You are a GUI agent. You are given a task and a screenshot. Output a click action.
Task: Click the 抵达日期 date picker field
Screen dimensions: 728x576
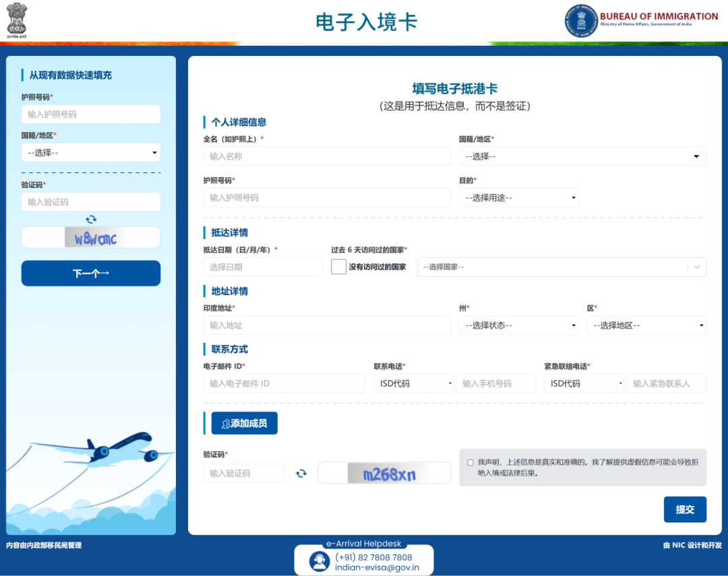point(262,267)
